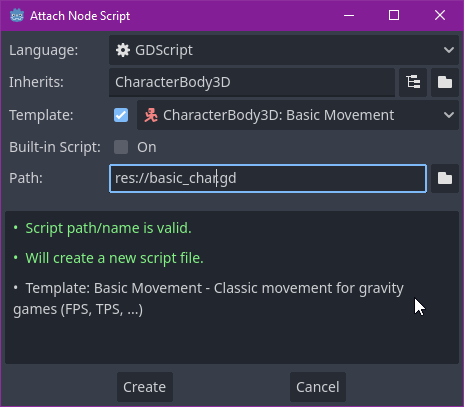The width and height of the screenshot is (464, 407).
Task: Open the class tree browser next to Inherits
Action: [x=413, y=82]
